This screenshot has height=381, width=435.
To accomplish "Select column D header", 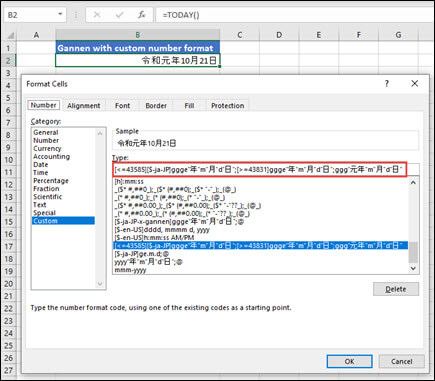I will point(279,35).
